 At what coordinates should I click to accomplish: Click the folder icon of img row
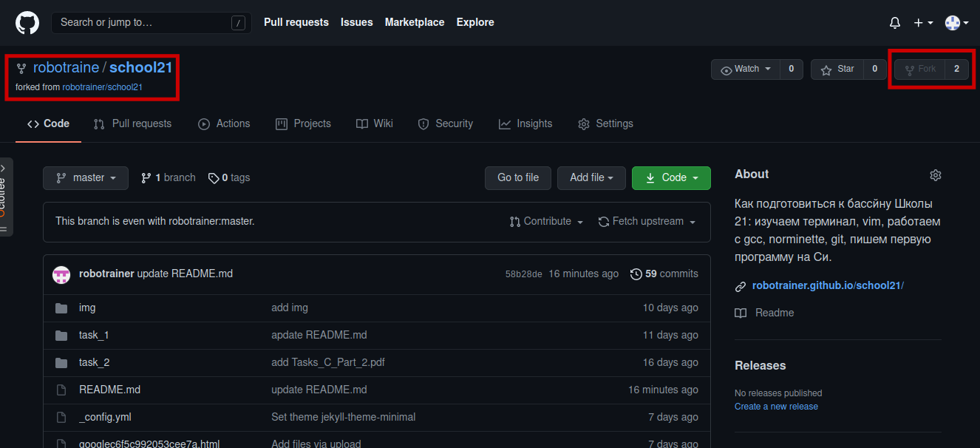61,308
